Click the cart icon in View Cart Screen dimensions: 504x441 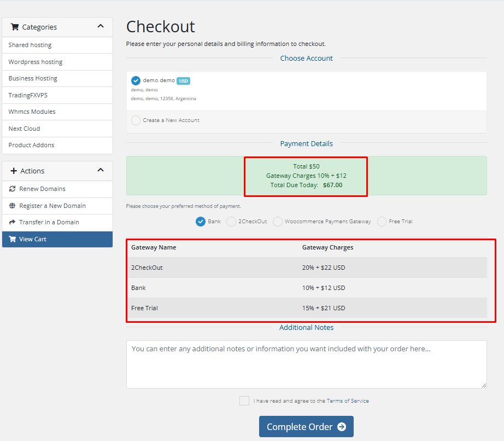pos(13,239)
